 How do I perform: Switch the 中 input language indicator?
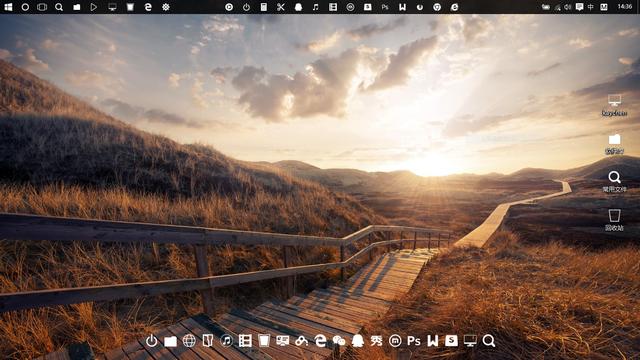[591, 7]
